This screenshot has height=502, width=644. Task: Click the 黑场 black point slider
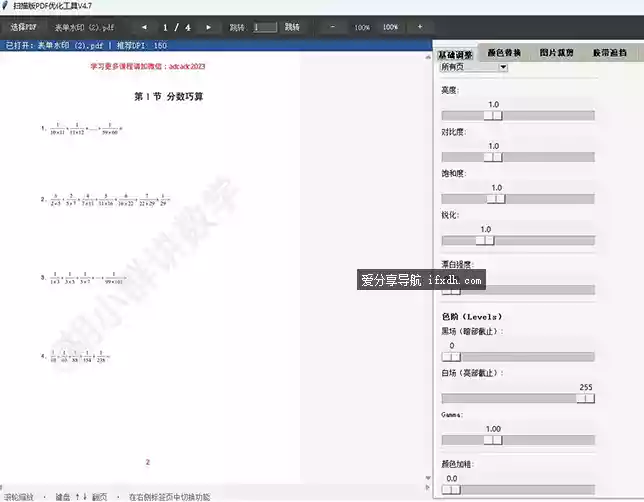pyautogui.click(x=518, y=357)
